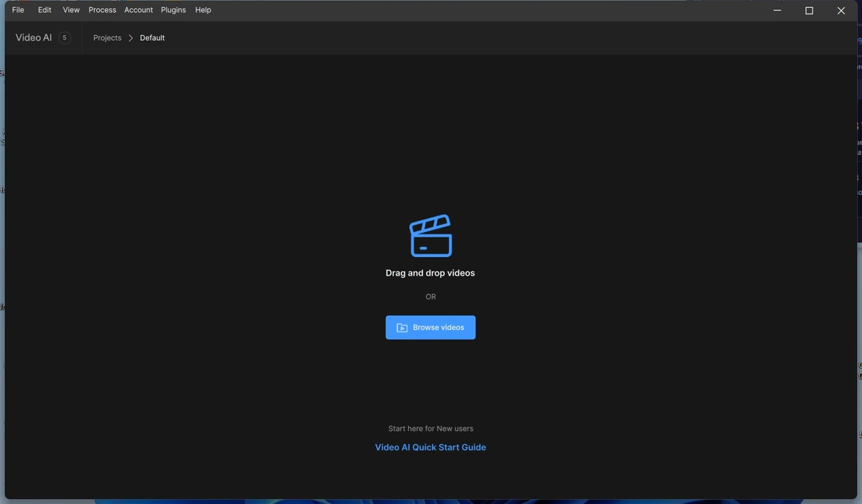Select the Default project breadcrumb
Screen dimensions: 862x504
pos(152,38)
